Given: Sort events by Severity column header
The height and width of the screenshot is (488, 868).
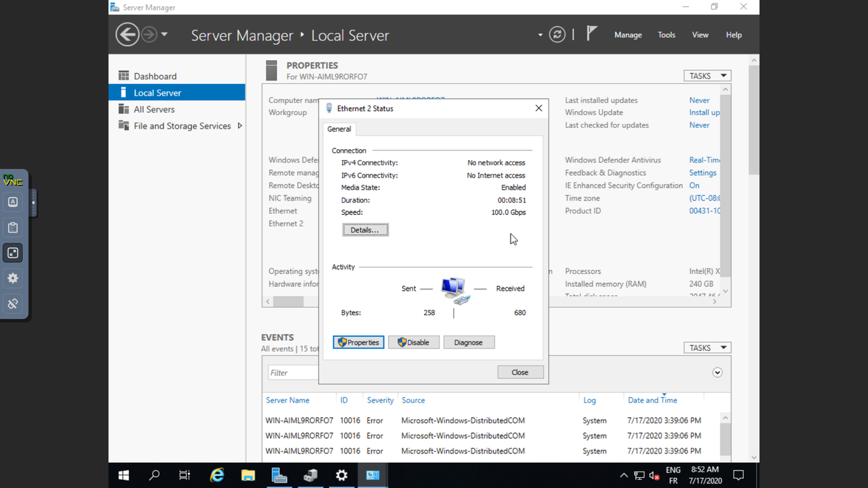Looking at the screenshot, I should tap(380, 401).
